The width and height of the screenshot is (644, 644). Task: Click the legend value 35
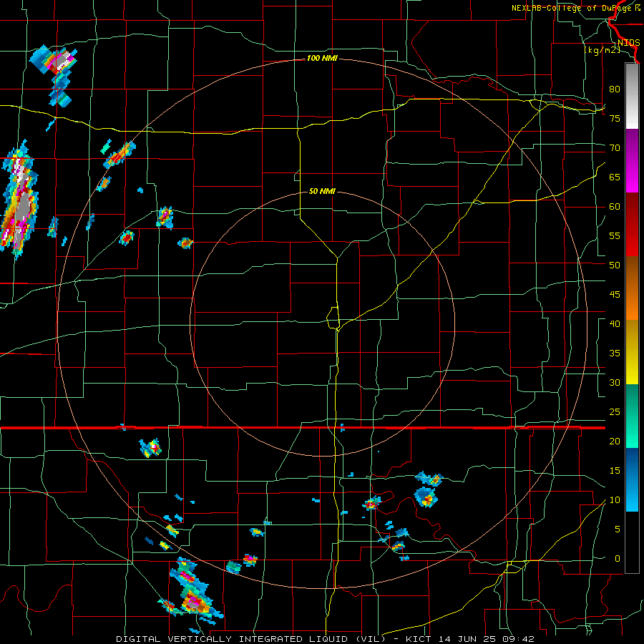point(615,353)
